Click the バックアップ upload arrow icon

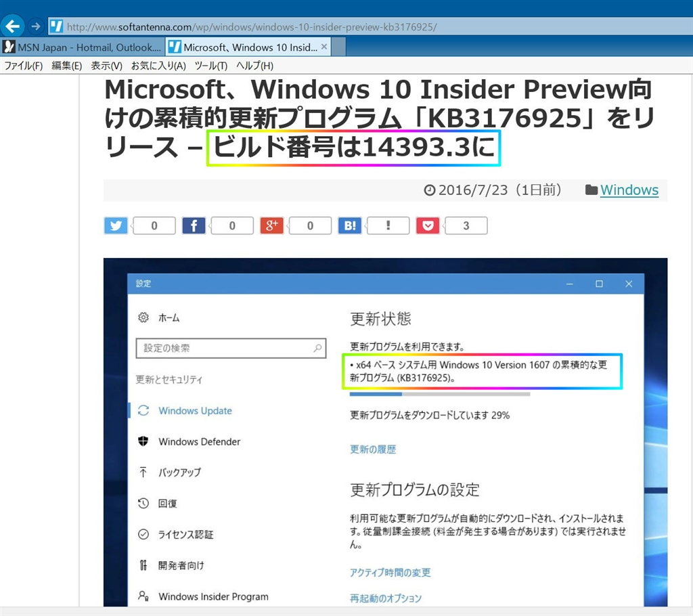point(143,472)
